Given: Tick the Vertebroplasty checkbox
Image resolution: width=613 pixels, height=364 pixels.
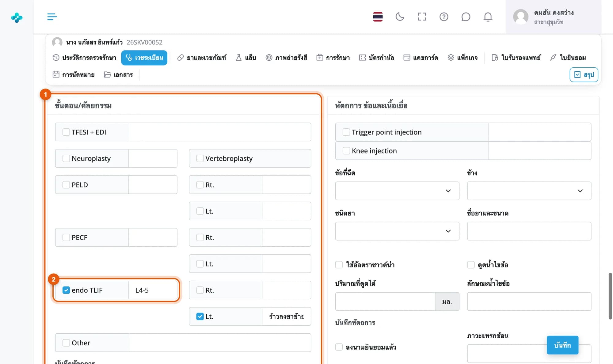Looking at the screenshot, I should pos(200,158).
